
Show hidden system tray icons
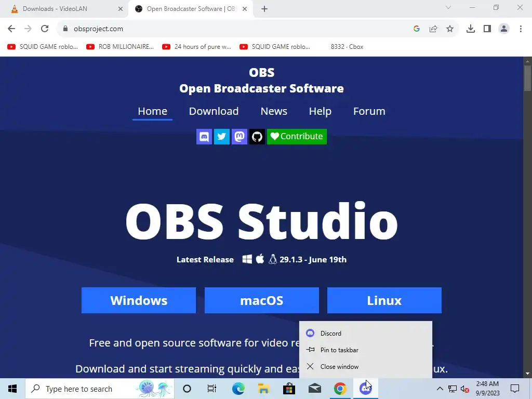(x=440, y=389)
